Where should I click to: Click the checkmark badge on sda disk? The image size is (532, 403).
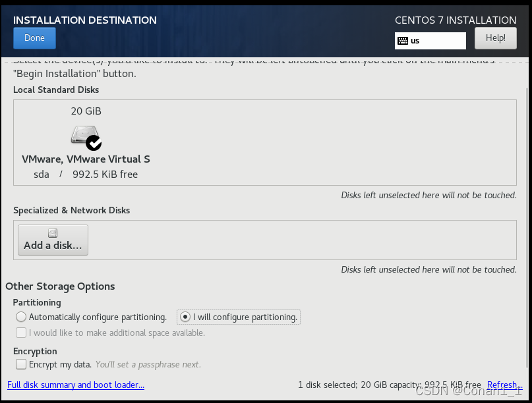[94, 143]
